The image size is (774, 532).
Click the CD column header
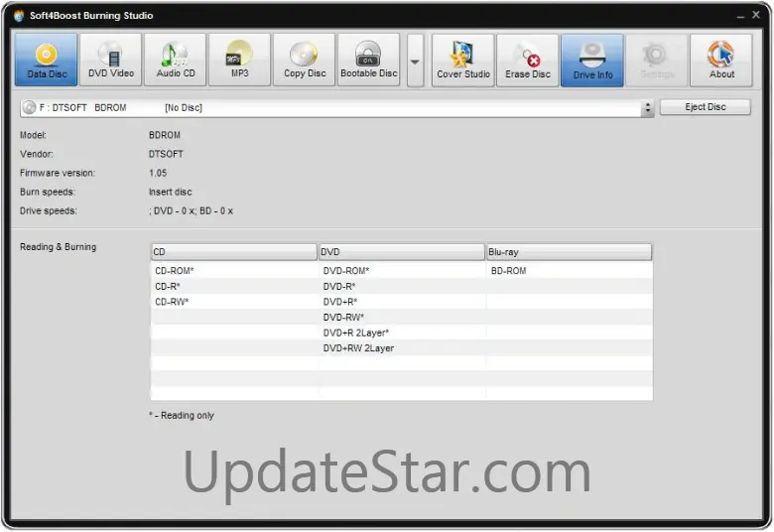[x=233, y=252]
